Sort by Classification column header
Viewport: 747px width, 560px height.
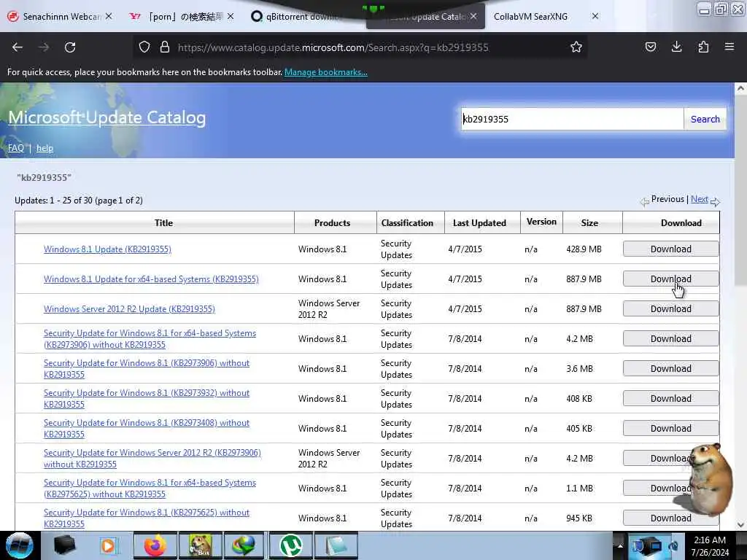pyautogui.click(x=407, y=223)
